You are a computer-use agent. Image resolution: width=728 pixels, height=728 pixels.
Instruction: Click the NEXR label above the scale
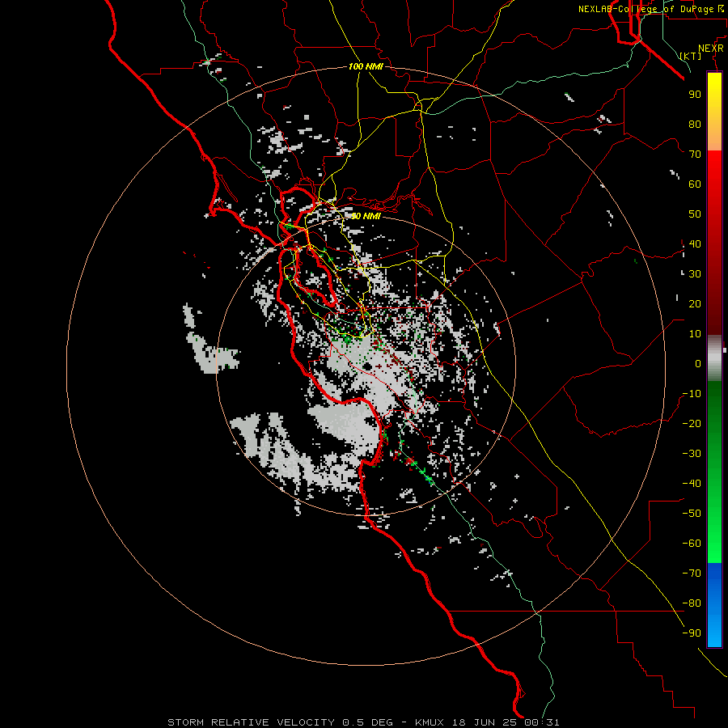[710, 49]
